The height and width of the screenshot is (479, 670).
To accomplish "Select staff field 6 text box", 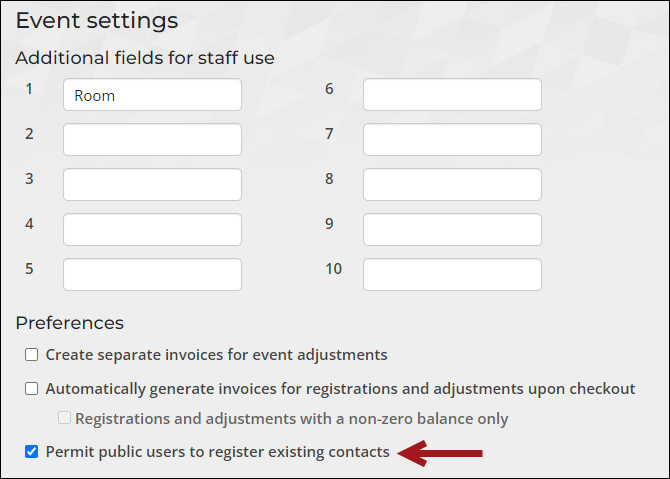I will (453, 94).
